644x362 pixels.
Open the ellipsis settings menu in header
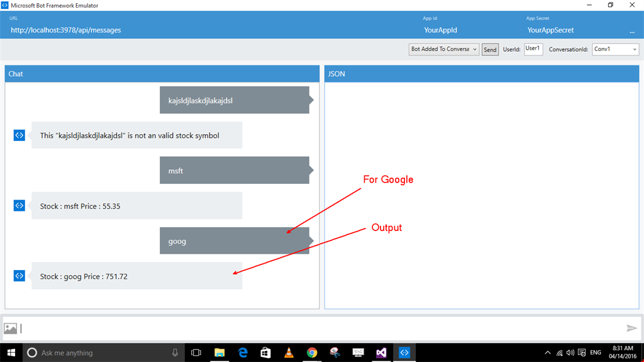pos(631,31)
